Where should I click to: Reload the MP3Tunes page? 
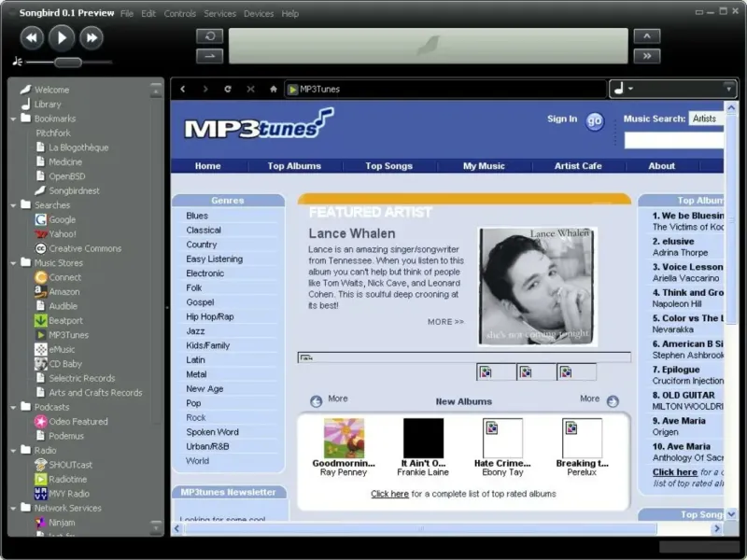(x=228, y=89)
